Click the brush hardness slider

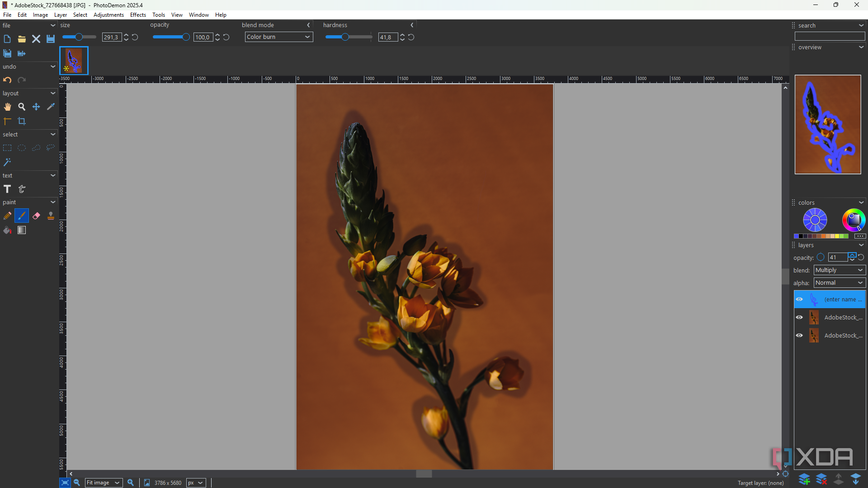[x=348, y=37]
